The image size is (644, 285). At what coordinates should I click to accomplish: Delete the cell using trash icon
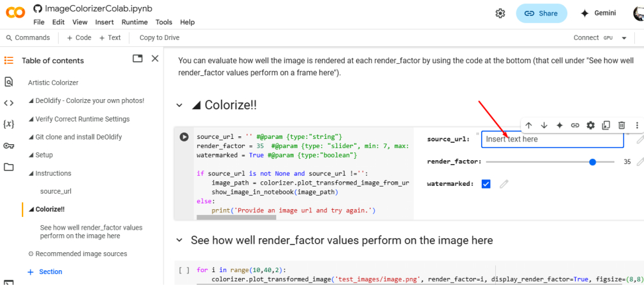point(621,125)
